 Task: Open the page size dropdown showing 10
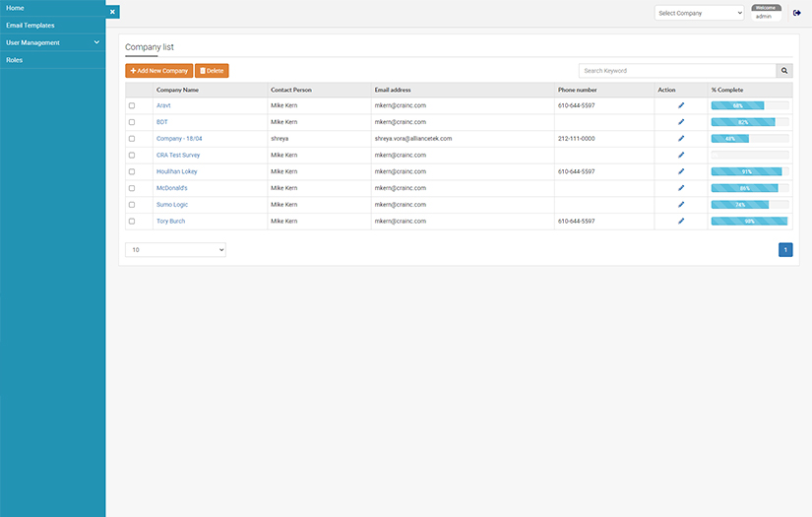[175, 250]
